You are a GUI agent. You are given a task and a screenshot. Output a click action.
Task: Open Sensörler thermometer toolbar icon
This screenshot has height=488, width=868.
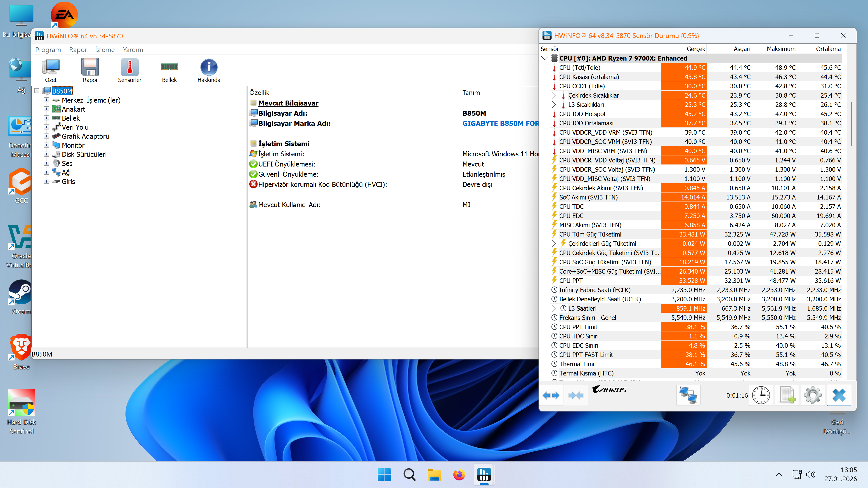[x=130, y=70]
